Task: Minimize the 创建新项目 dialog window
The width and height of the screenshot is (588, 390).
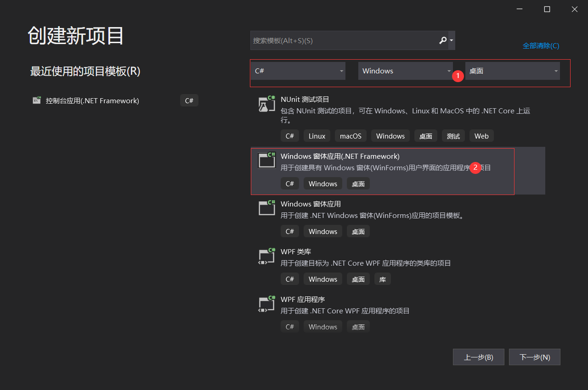Action: coord(520,9)
